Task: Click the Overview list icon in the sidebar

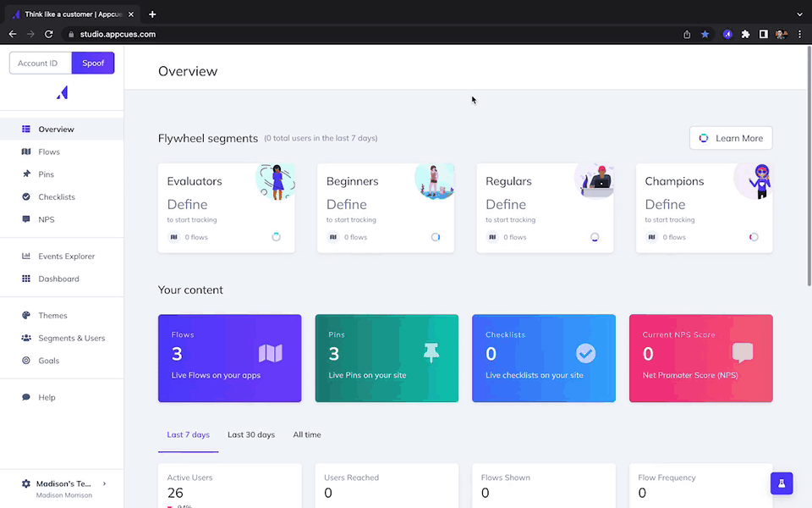Action: point(26,129)
